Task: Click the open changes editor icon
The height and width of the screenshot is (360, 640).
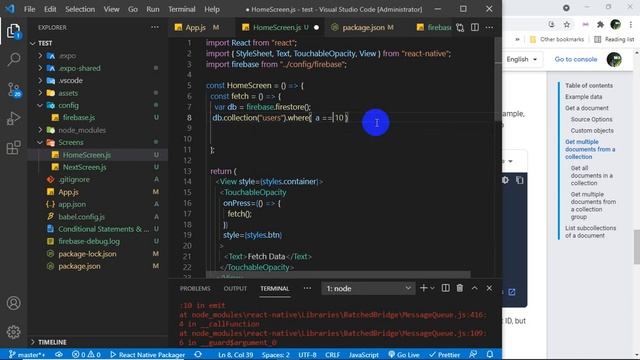Action: (x=460, y=27)
